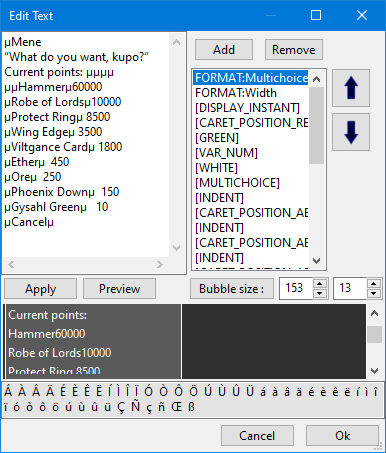The width and height of the screenshot is (386, 453).
Task: Select the [WHITE] code entry
Action: 251,168
